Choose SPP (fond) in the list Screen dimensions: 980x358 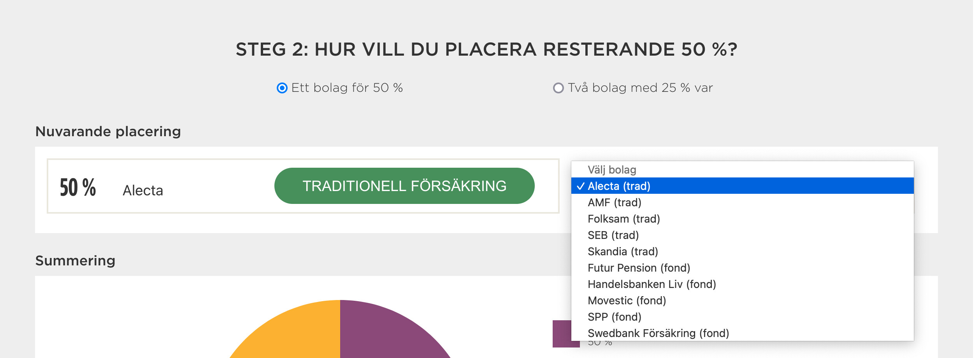pyautogui.click(x=615, y=317)
